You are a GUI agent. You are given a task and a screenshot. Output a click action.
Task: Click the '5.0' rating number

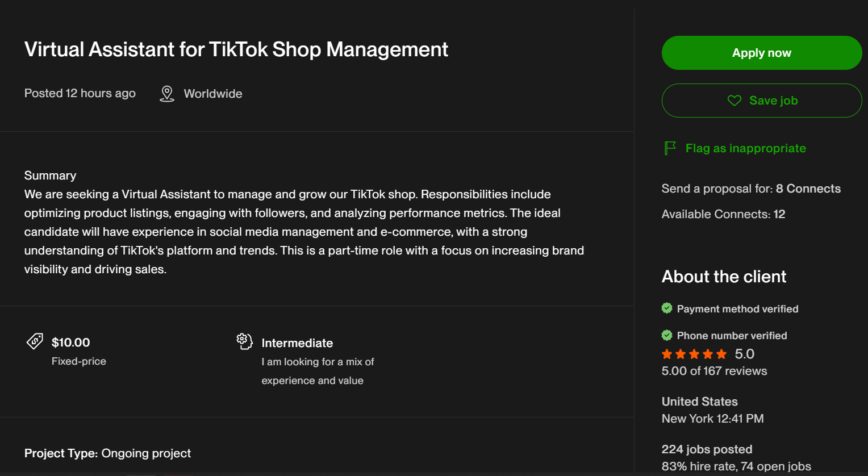click(744, 354)
